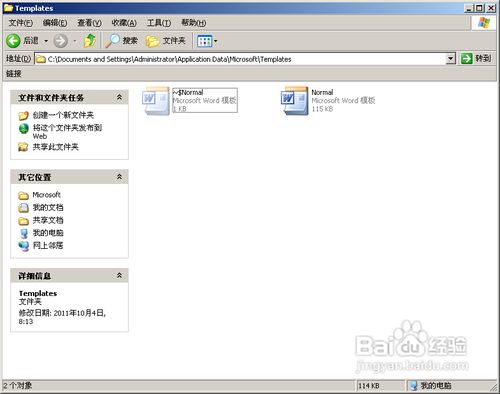Open the 工具(T) menu
Viewport: 500px width, 394px height.
(159, 23)
